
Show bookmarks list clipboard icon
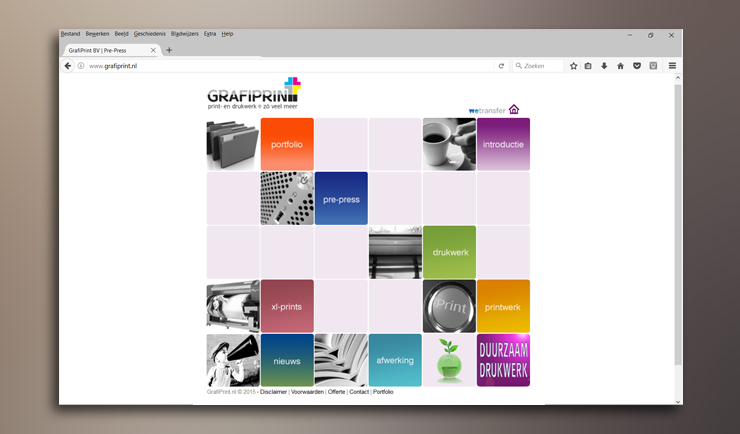click(588, 66)
